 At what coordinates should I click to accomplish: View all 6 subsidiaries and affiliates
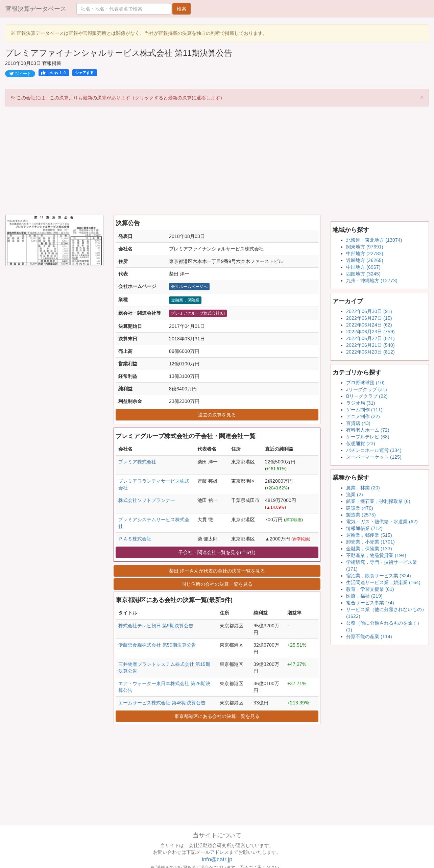tap(217, 552)
